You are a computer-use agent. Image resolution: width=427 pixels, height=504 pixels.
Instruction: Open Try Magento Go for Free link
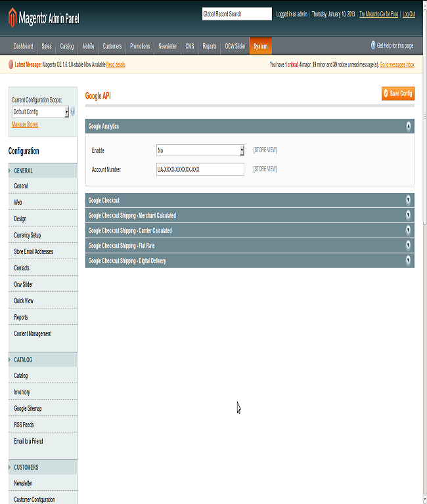pyautogui.click(x=379, y=14)
